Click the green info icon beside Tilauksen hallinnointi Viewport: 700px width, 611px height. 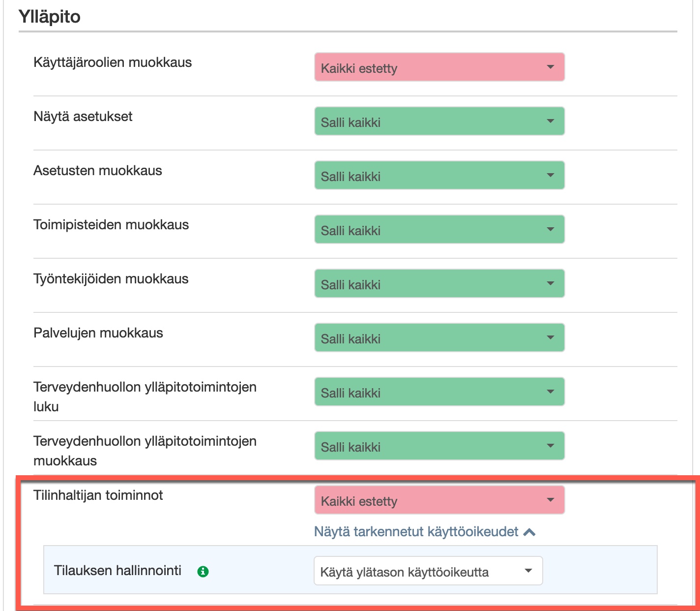click(x=203, y=572)
